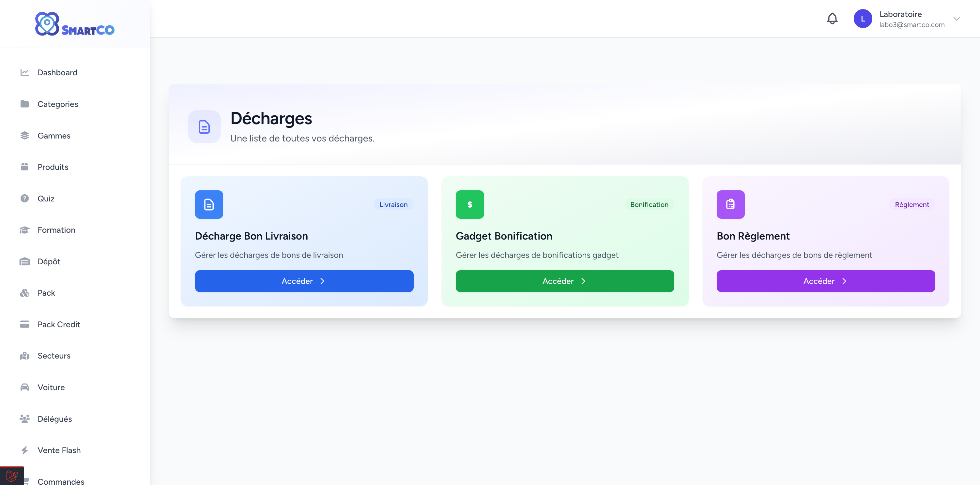Click the Categories folder icon
980x485 pixels.
click(25, 104)
